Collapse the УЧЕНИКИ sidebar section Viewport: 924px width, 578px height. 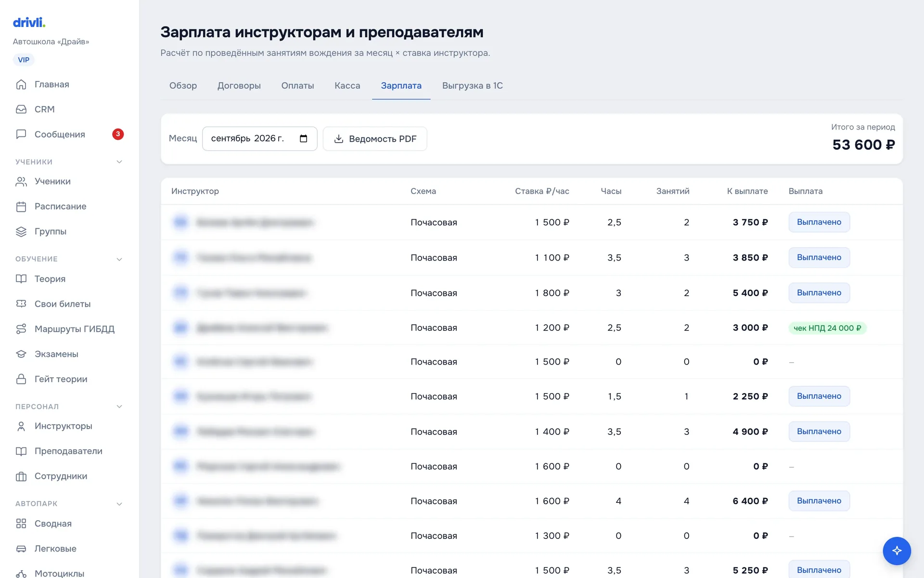[119, 162]
